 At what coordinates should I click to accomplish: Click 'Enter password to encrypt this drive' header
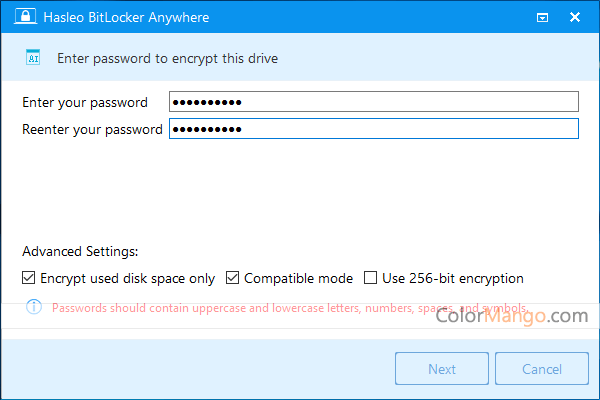pos(167,58)
